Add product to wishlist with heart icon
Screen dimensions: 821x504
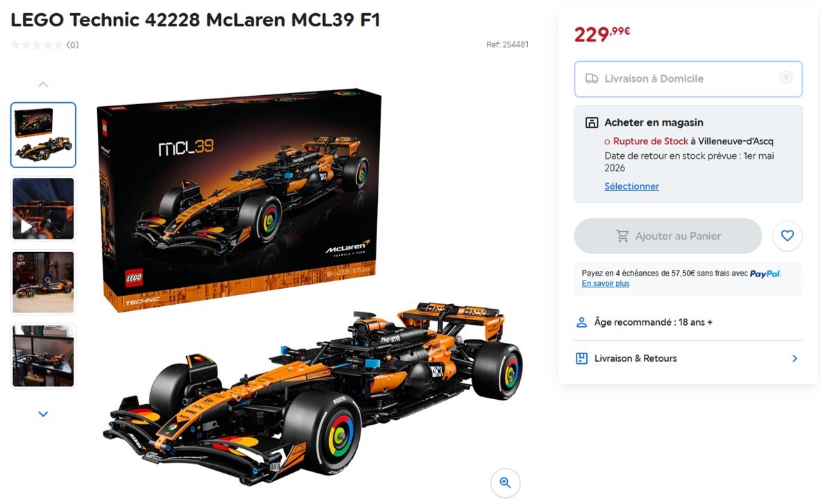point(787,236)
